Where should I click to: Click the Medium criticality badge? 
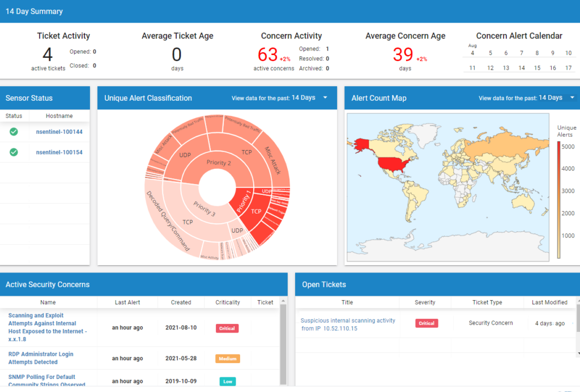228,359
